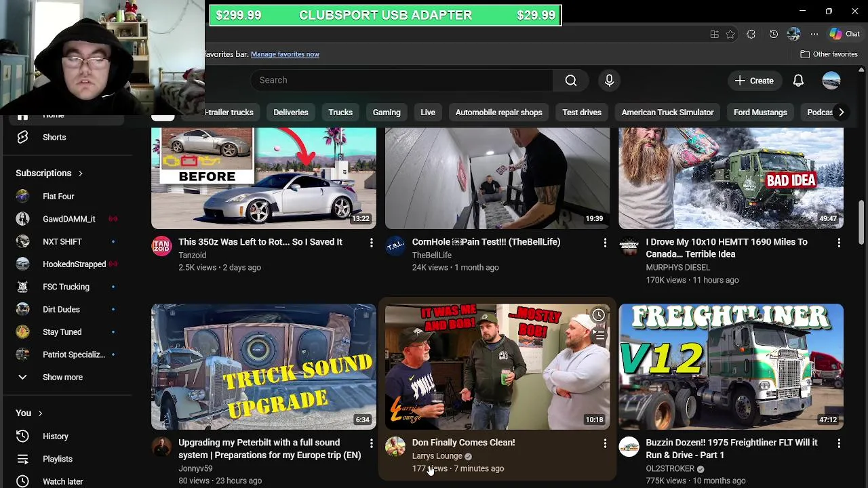This screenshot has height=488, width=868.
Task: Select Automobile repair shops chip
Action: [x=498, y=113]
